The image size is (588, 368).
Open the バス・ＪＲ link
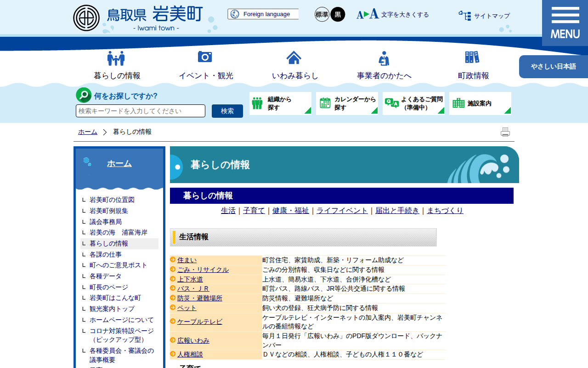click(x=193, y=289)
